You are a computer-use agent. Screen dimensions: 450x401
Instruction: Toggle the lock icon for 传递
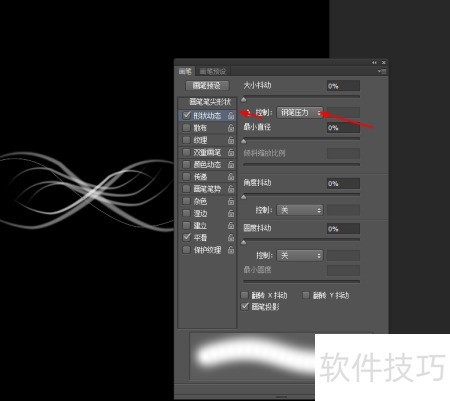[231, 177]
